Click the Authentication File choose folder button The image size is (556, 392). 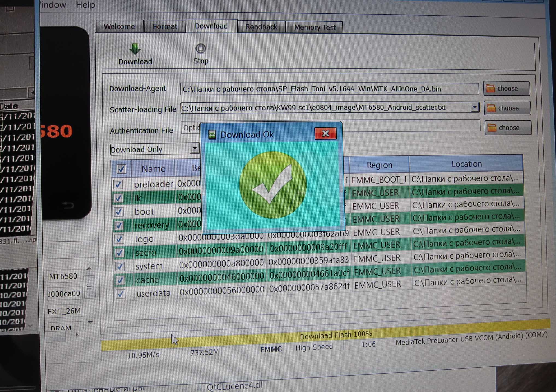point(508,128)
